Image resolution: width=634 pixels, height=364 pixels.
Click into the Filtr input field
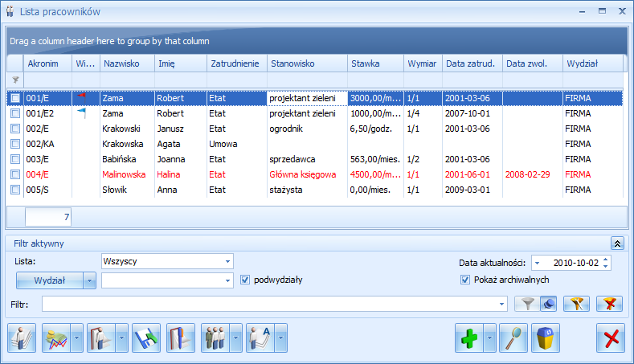point(269,304)
